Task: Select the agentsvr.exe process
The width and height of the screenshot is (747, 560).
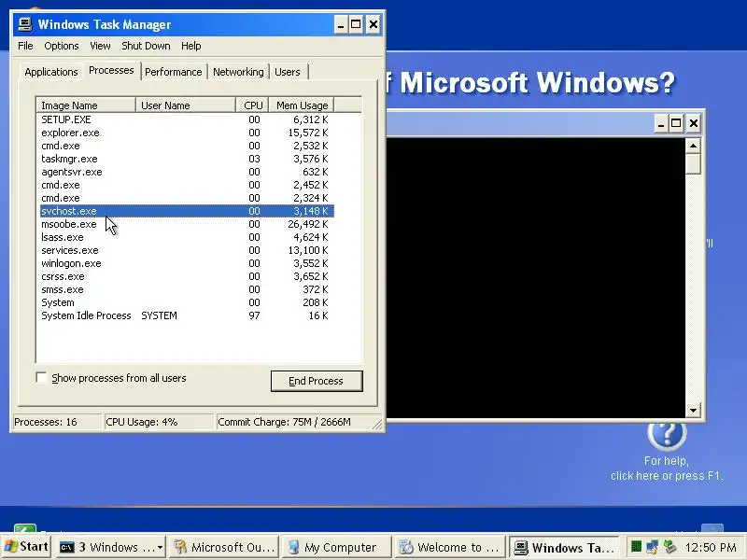Action: coord(187,172)
